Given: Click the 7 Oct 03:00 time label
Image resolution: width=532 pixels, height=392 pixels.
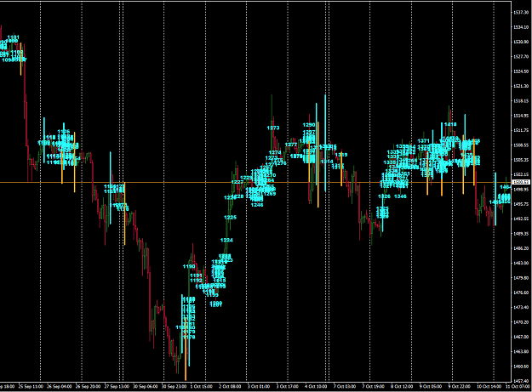Looking at the screenshot, I should click(345, 386).
